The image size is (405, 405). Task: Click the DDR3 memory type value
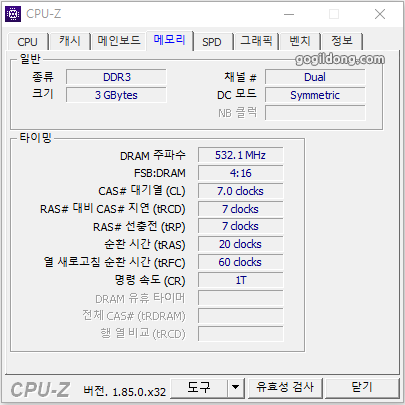116,77
